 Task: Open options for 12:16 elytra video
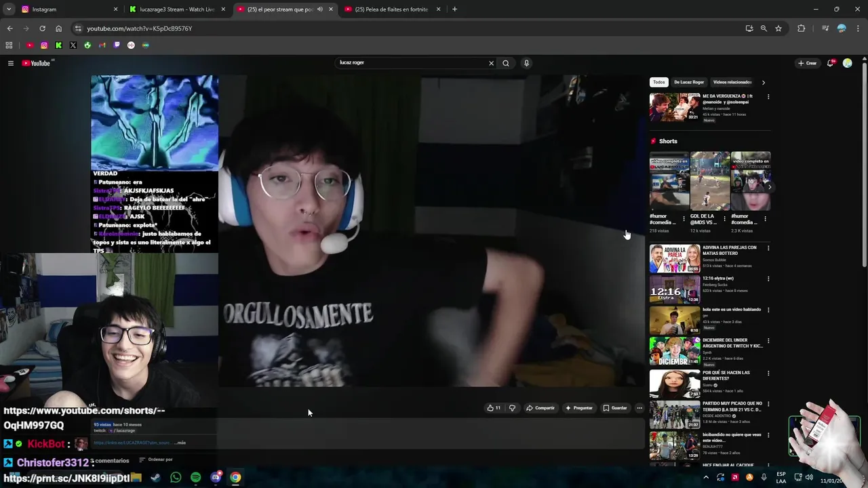click(768, 279)
